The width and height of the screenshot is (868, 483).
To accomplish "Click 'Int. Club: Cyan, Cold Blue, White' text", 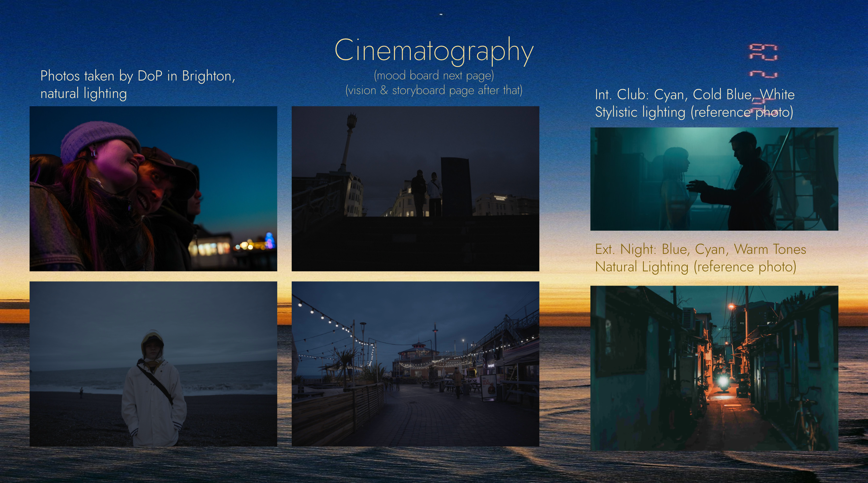I will pos(694,94).
